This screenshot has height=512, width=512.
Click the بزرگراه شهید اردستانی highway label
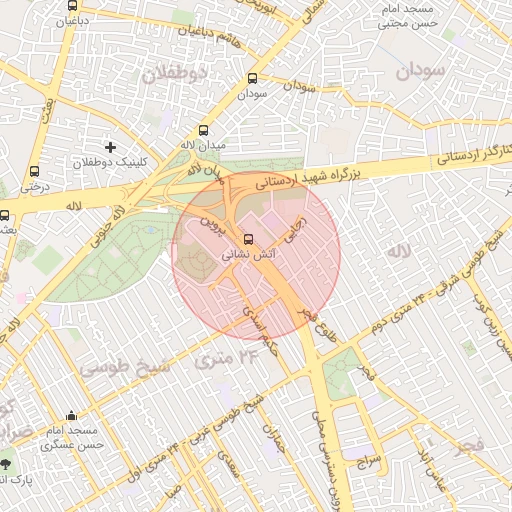pyautogui.click(x=308, y=178)
